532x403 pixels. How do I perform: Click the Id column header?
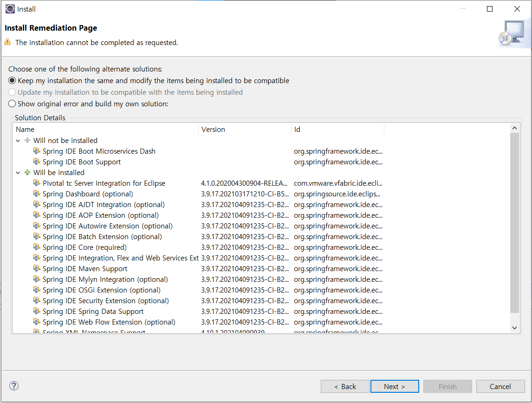(x=337, y=129)
